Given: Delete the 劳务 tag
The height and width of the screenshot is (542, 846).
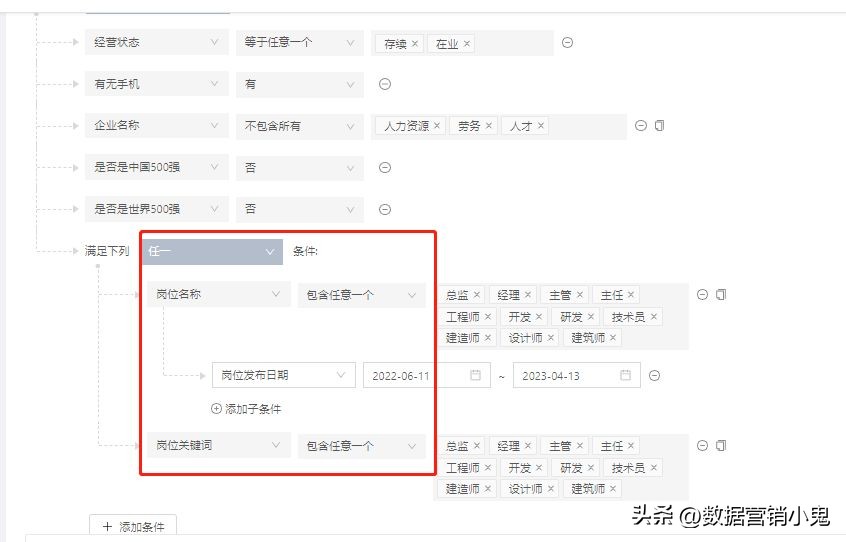Looking at the screenshot, I should pyautogui.click(x=488, y=126).
